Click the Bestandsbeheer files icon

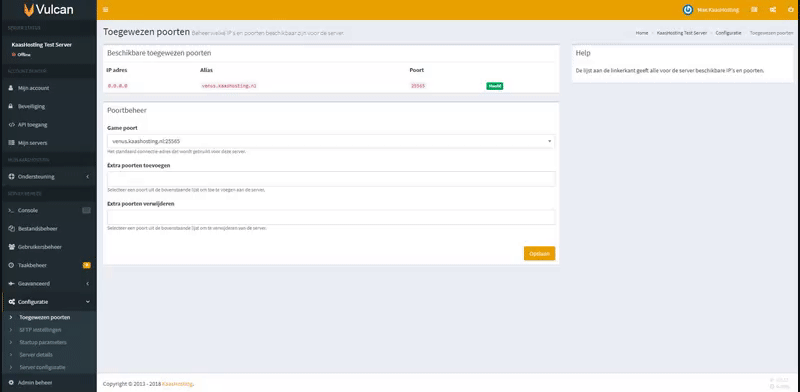(x=11, y=229)
